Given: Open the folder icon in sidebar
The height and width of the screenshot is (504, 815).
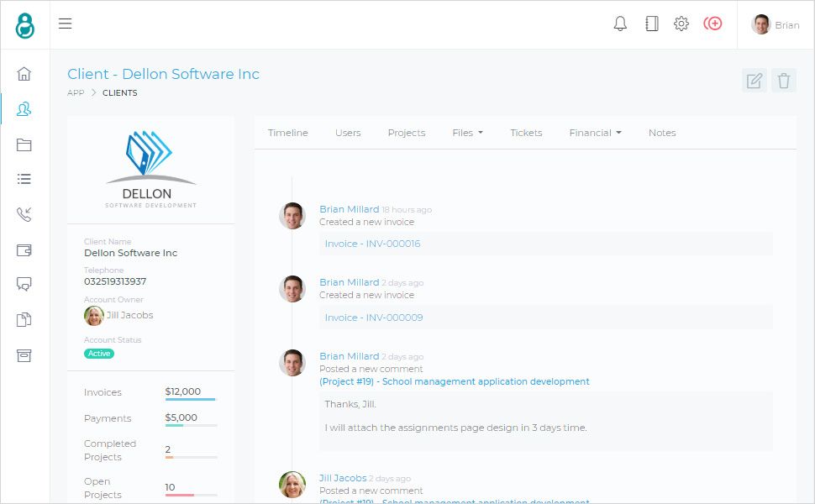Looking at the screenshot, I should (x=24, y=144).
